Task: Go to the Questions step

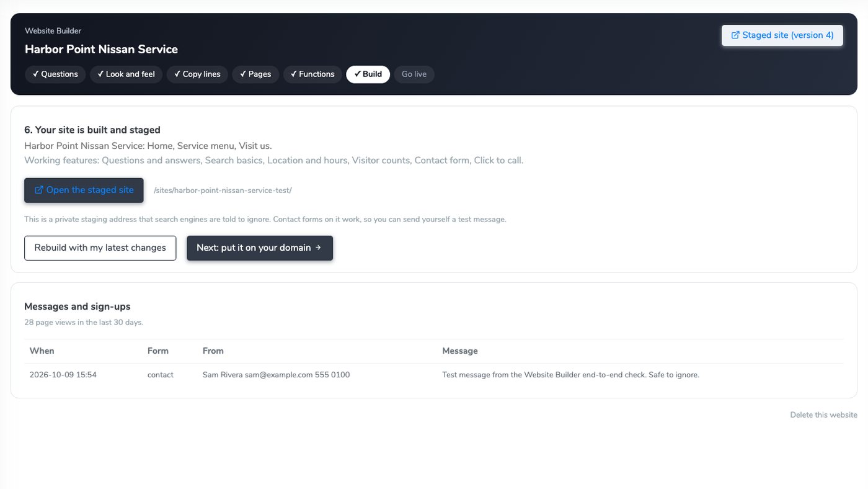Action: tap(55, 74)
